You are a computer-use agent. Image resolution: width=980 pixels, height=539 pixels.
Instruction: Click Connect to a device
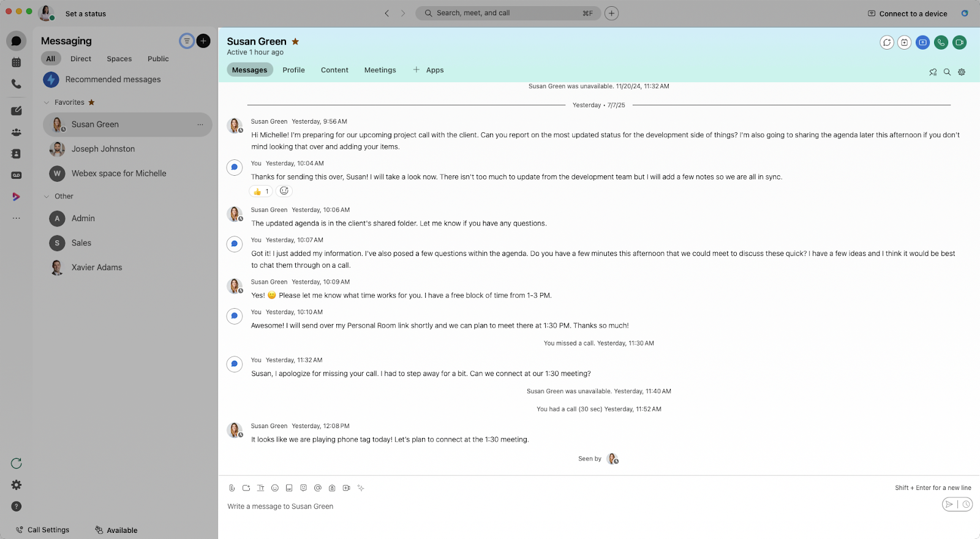[908, 13]
